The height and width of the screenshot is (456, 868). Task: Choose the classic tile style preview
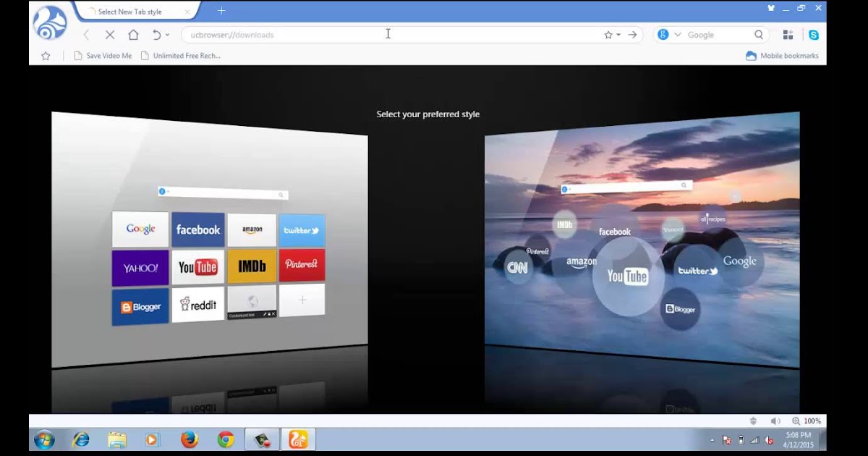point(210,239)
